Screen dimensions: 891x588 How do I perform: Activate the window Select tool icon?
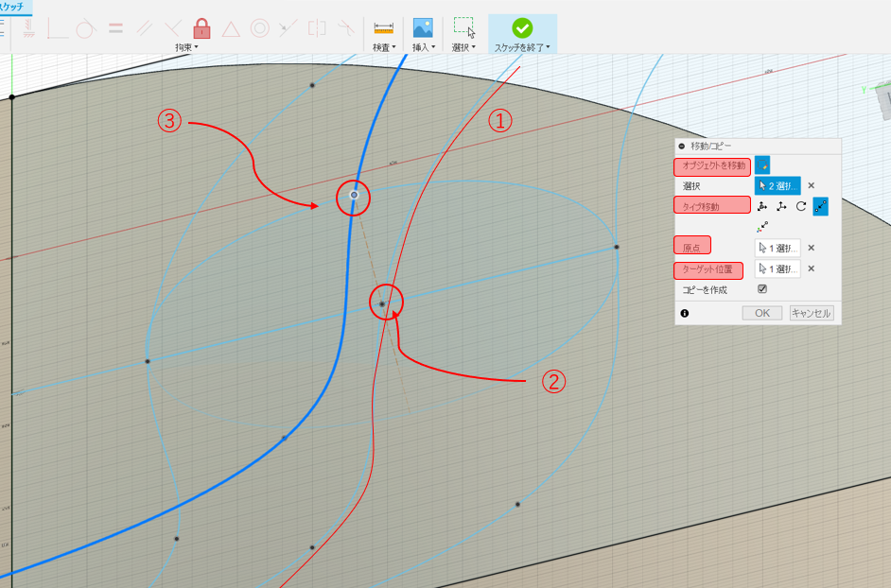tap(464, 27)
